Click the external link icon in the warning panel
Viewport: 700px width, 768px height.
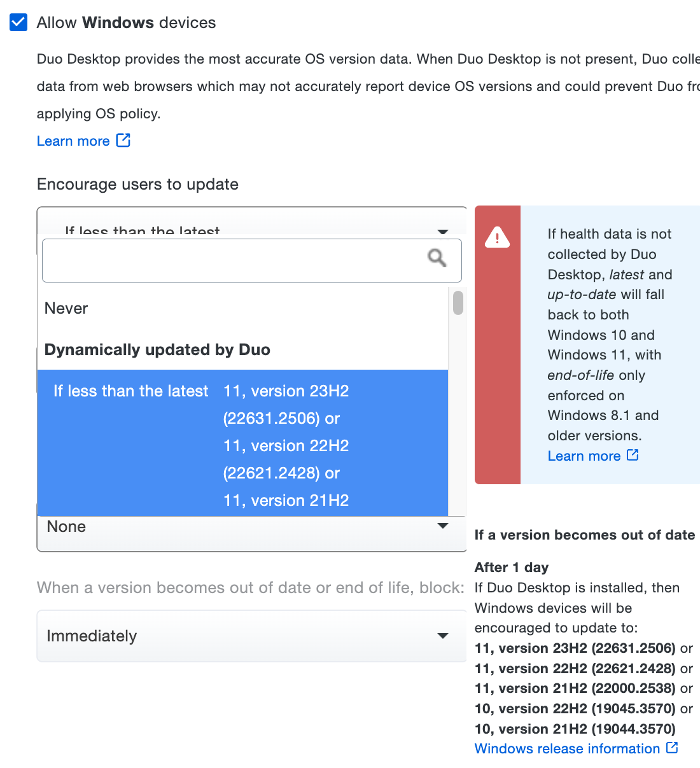click(x=633, y=454)
